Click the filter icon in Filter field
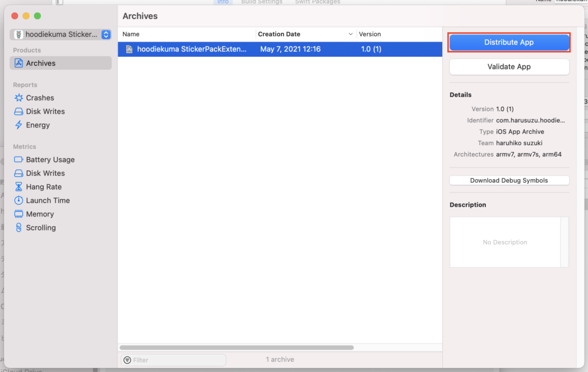The height and width of the screenshot is (372, 588). [x=127, y=360]
